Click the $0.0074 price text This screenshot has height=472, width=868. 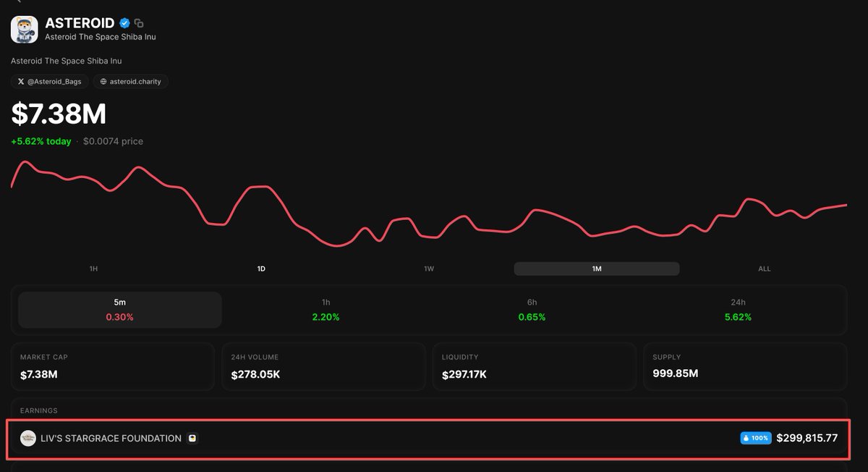(x=113, y=141)
